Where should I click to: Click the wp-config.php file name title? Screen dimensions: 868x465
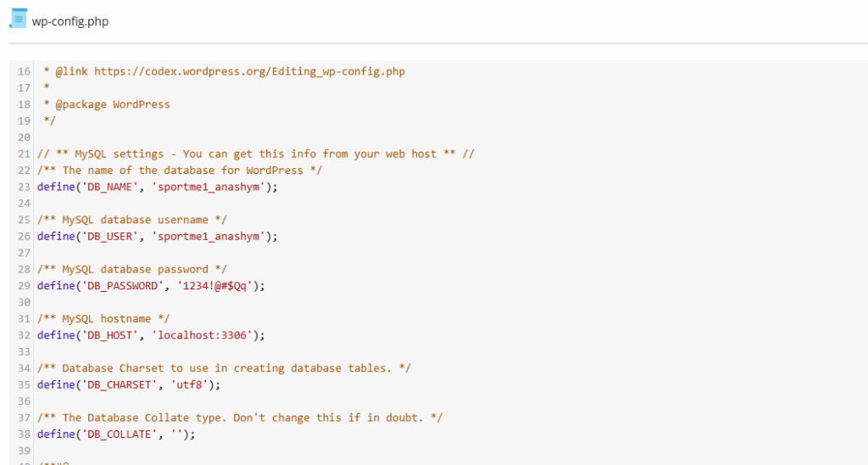coord(70,21)
